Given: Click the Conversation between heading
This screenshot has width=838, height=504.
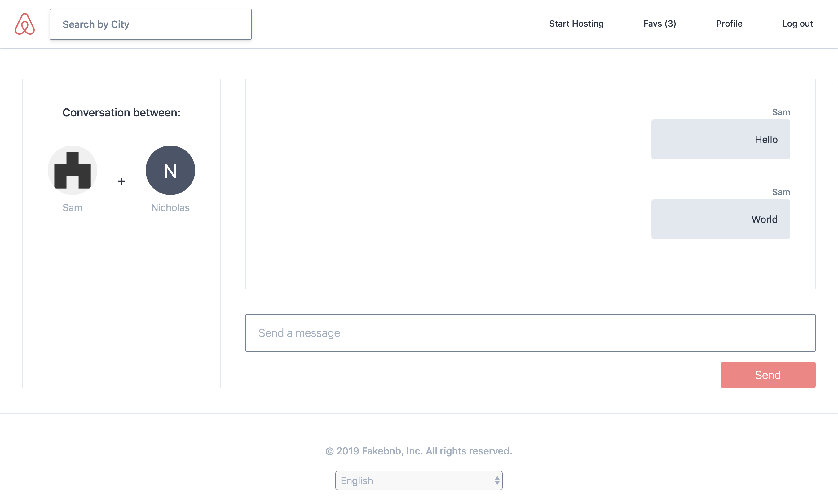Looking at the screenshot, I should pyautogui.click(x=121, y=112).
